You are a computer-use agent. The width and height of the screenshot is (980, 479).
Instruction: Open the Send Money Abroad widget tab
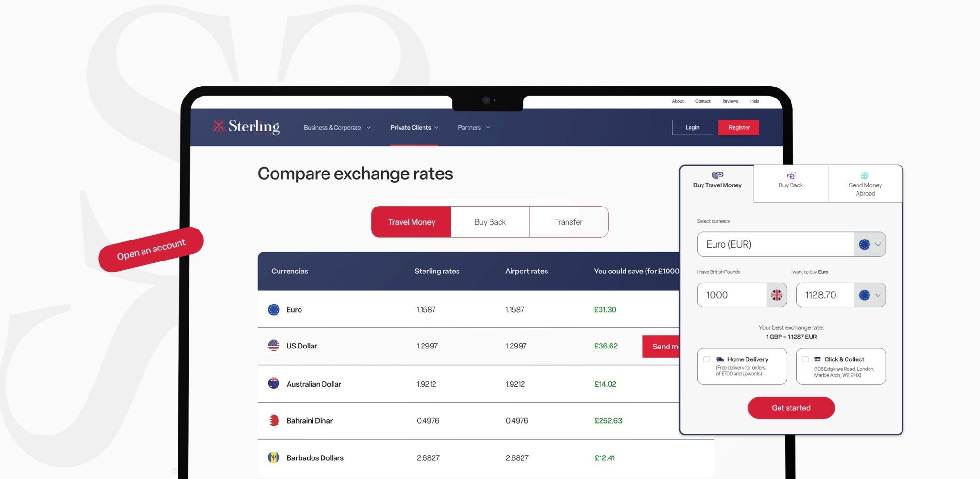pos(865,184)
